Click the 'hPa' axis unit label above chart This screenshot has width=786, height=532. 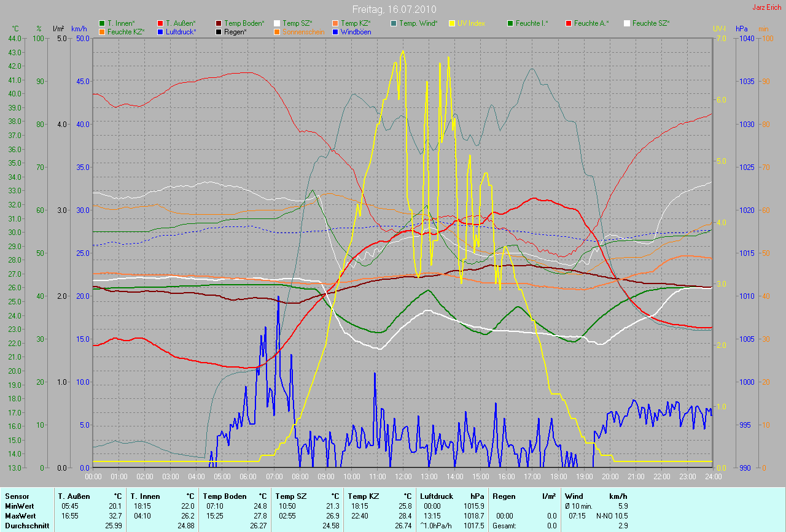(x=742, y=29)
